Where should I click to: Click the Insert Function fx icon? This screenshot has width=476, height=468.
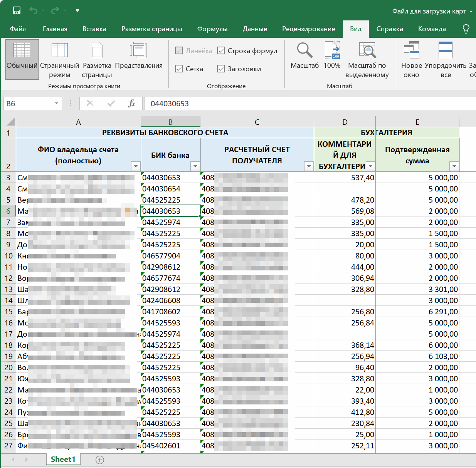[131, 103]
